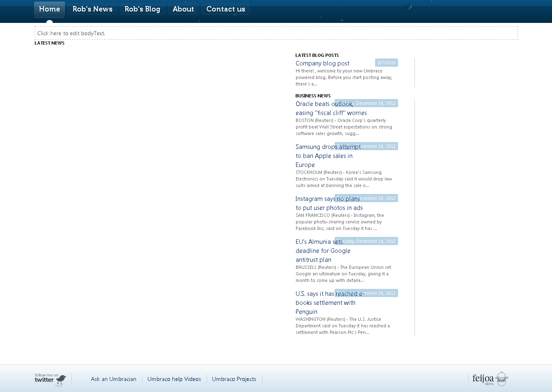Image resolution: width=552 pixels, height=392 pixels.
Task: Open the Company blog post link
Action: tap(323, 63)
